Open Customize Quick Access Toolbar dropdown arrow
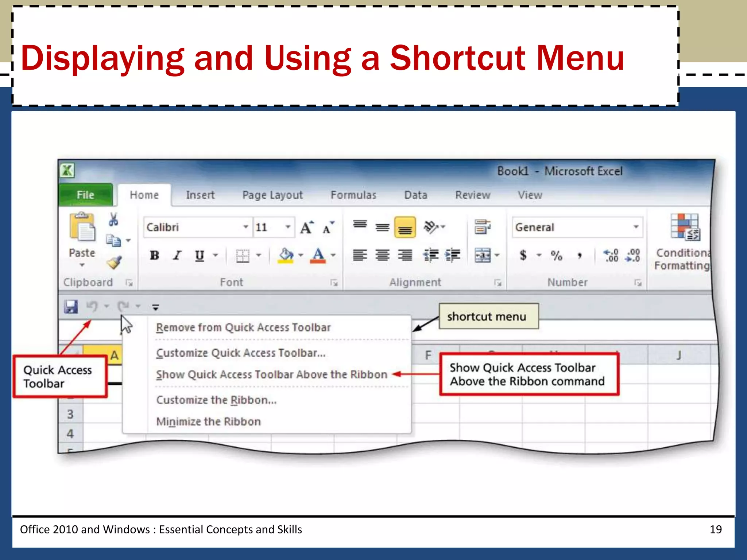The image size is (747, 560). pos(156,307)
